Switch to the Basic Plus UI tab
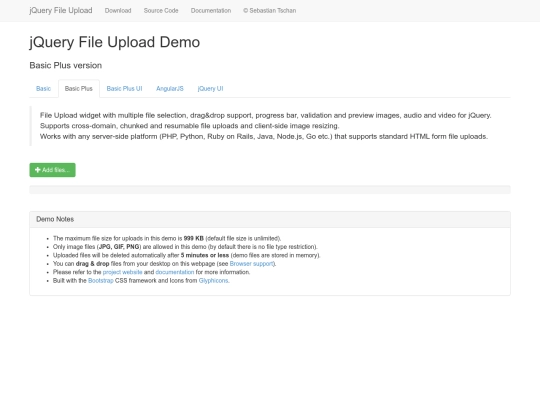 (x=124, y=89)
